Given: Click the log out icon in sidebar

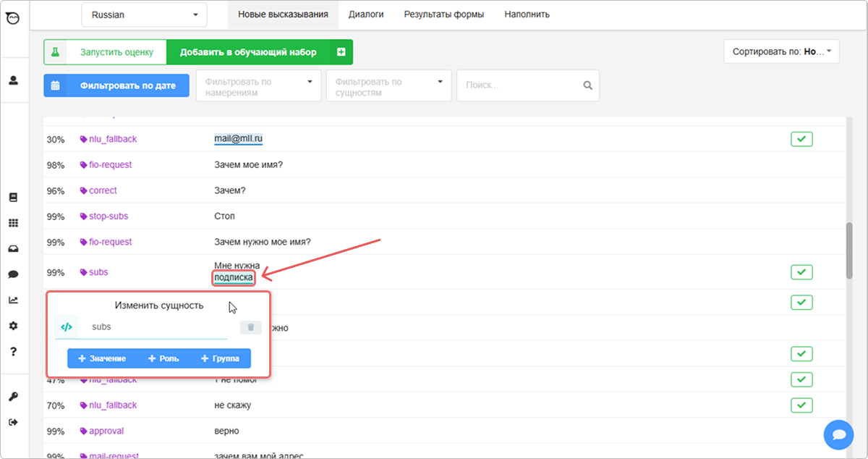Looking at the screenshot, I should (x=13, y=422).
